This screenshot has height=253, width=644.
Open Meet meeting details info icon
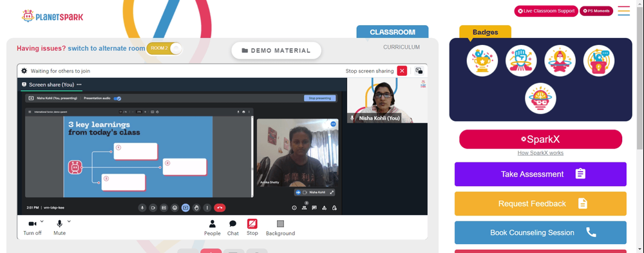click(294, 208)
